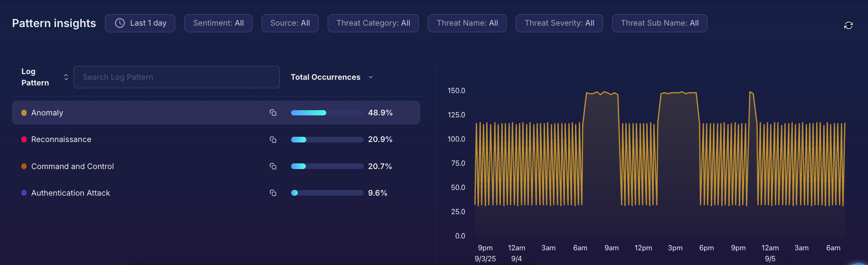Open the Threat Sub Name filter
Image resolution: width=868 pixels, height=265 pixels.
[x=659, y=23]
